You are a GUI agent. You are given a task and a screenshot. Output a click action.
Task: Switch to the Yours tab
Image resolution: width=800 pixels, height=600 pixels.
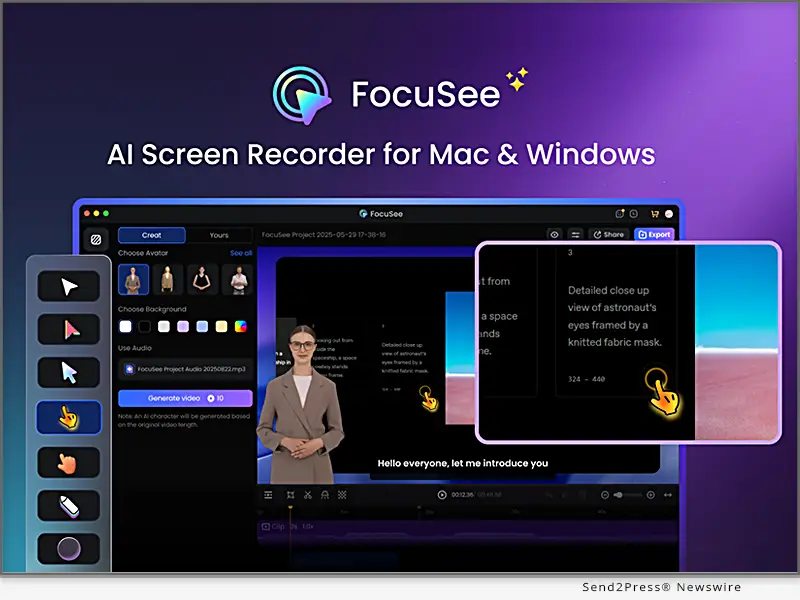pos(219,235)
